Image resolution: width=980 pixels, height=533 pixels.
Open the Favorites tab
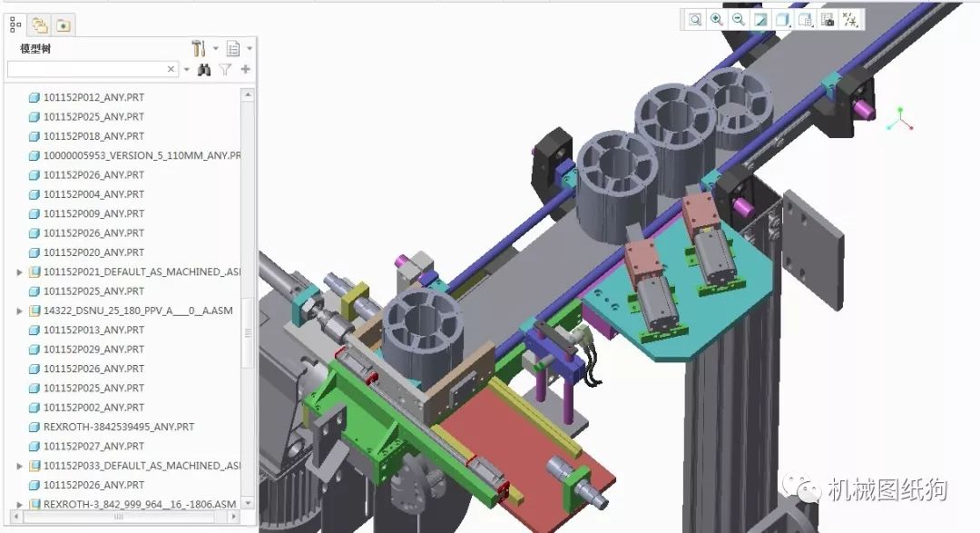[x=64, y=25]
